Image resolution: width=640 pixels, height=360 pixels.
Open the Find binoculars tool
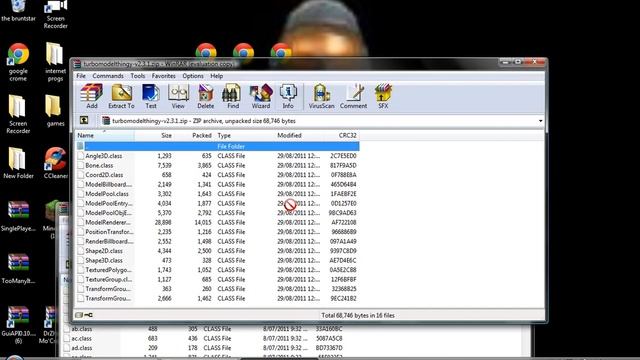(x=233, y=96)
